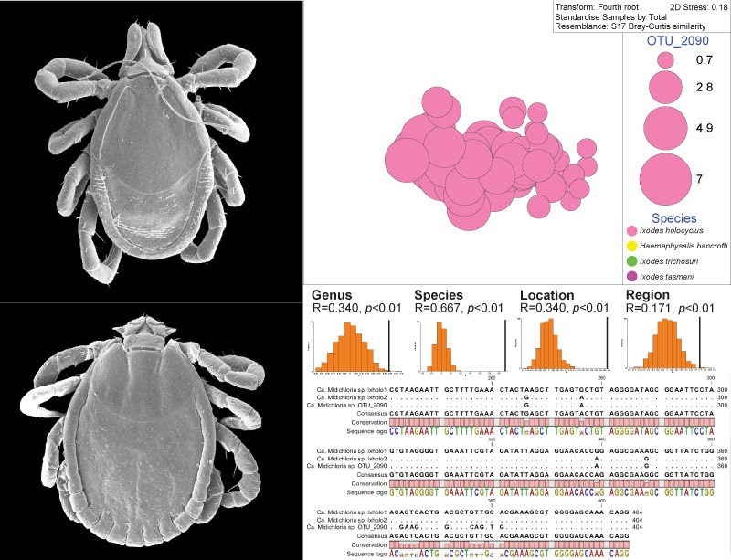
Task: Click the orange Genus histogram
Action: tap(355, 345)
